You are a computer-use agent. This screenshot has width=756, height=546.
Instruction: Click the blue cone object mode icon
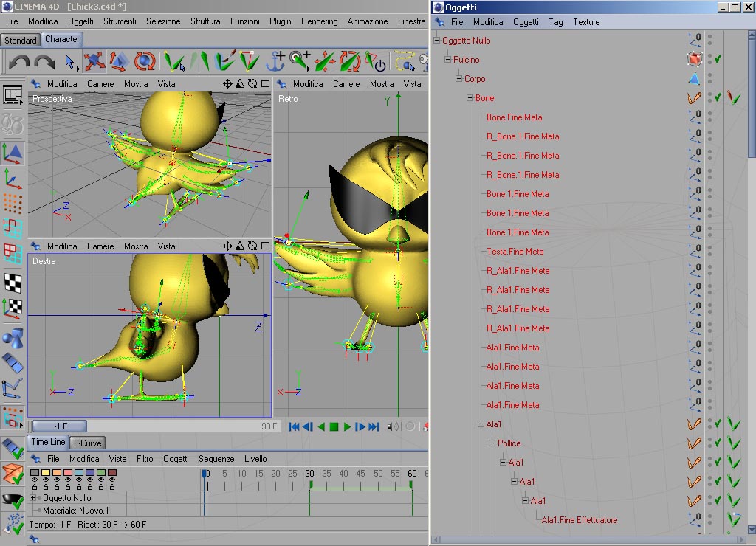13,153
